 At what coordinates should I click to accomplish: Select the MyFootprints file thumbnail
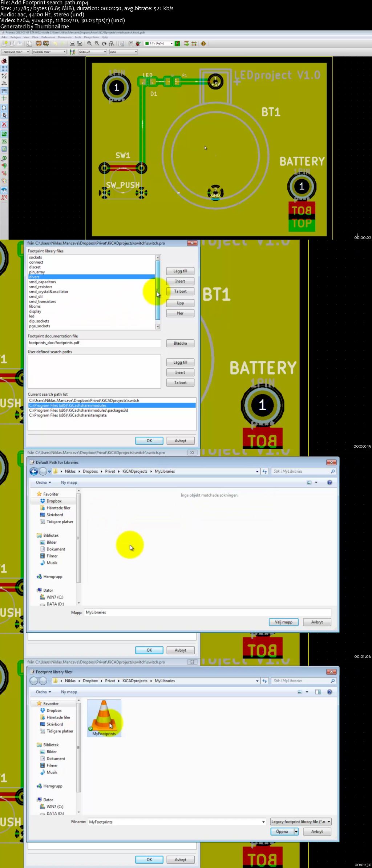104,718
